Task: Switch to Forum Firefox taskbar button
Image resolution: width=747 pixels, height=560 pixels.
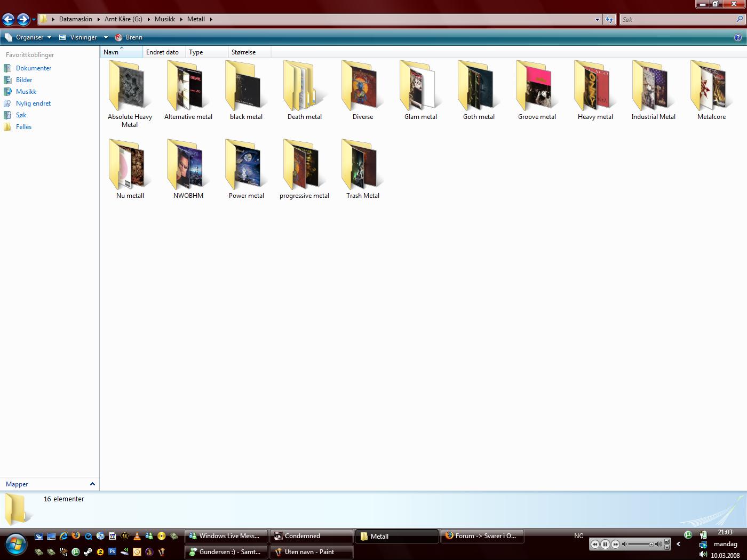Action: [482, 536]
